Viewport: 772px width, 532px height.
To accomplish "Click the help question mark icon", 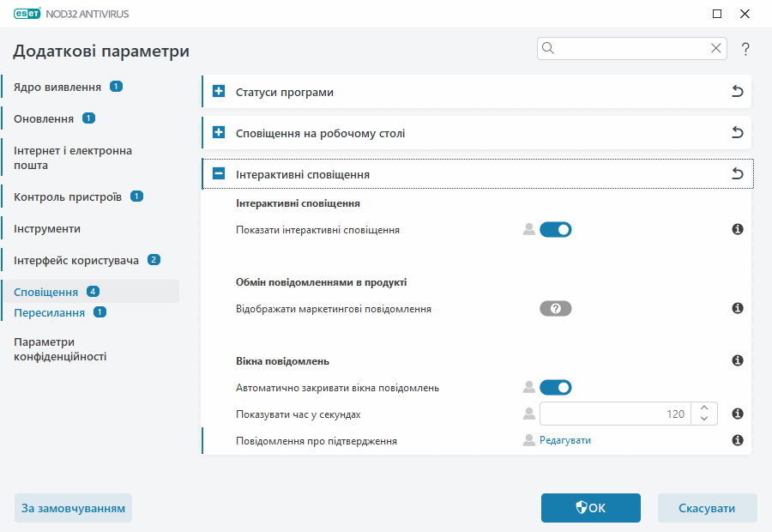I will 745,49.
